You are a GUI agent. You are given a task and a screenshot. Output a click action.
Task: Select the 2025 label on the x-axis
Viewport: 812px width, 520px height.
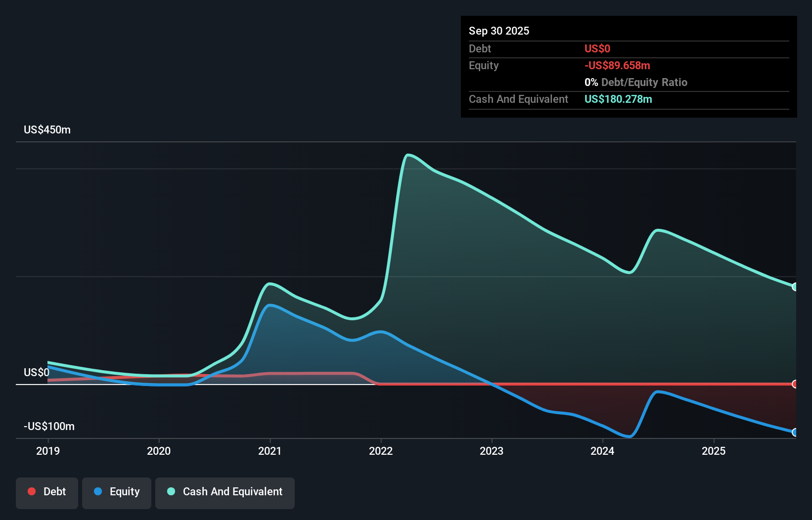pyautogui.click(x=714, y=451)
